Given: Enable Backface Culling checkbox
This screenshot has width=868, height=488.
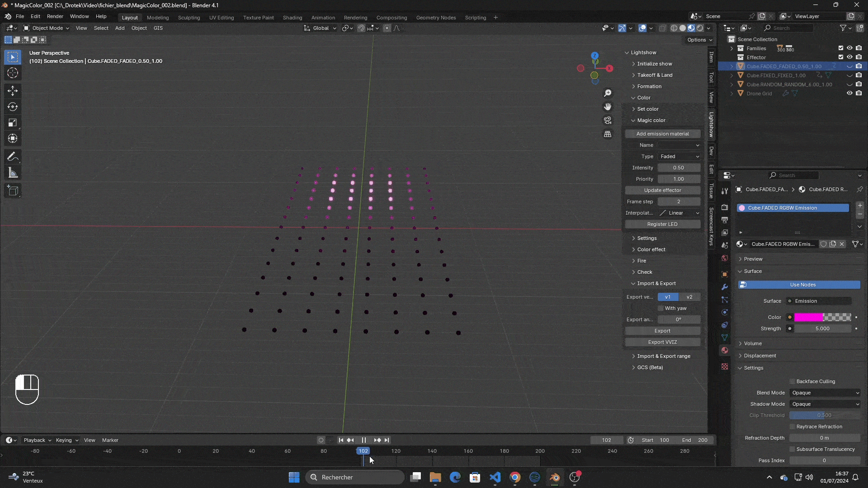Looking at the screenshot, I should point(792,381).
